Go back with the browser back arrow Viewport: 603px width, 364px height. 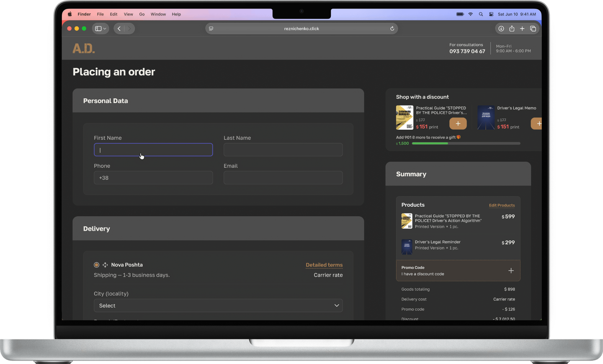click(119, 28)
